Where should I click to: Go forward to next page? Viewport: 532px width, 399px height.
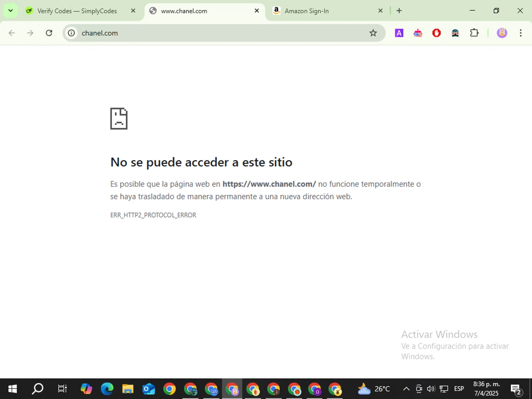click(30, 33)
